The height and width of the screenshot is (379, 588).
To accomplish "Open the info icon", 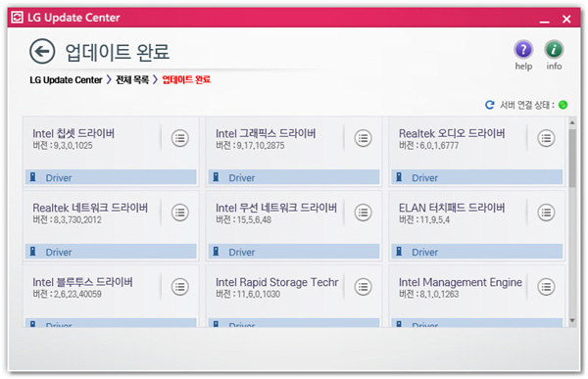I will [x=554, y=50].
